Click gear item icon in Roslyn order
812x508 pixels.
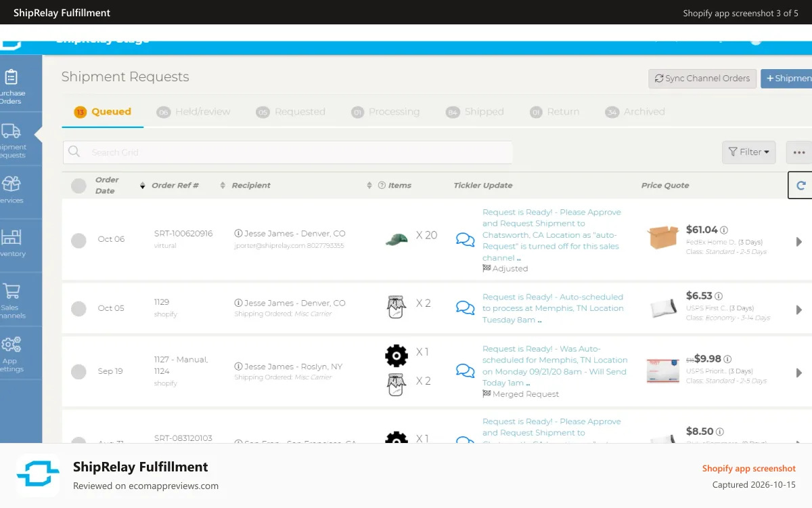click(397, 355)
